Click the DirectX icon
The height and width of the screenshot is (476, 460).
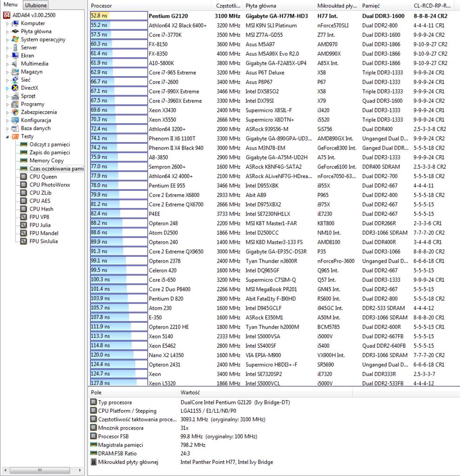(x=15, y=88)
